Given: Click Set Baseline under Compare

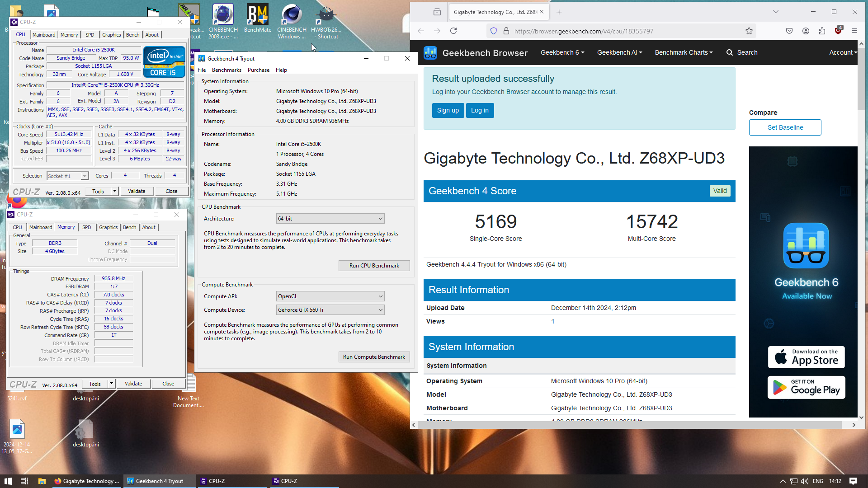Looking at the screenshot, I should coord(785,127).
